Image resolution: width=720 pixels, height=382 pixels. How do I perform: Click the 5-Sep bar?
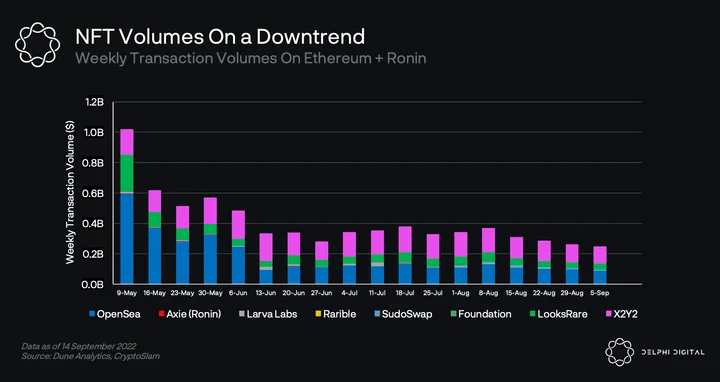[600, 265]
